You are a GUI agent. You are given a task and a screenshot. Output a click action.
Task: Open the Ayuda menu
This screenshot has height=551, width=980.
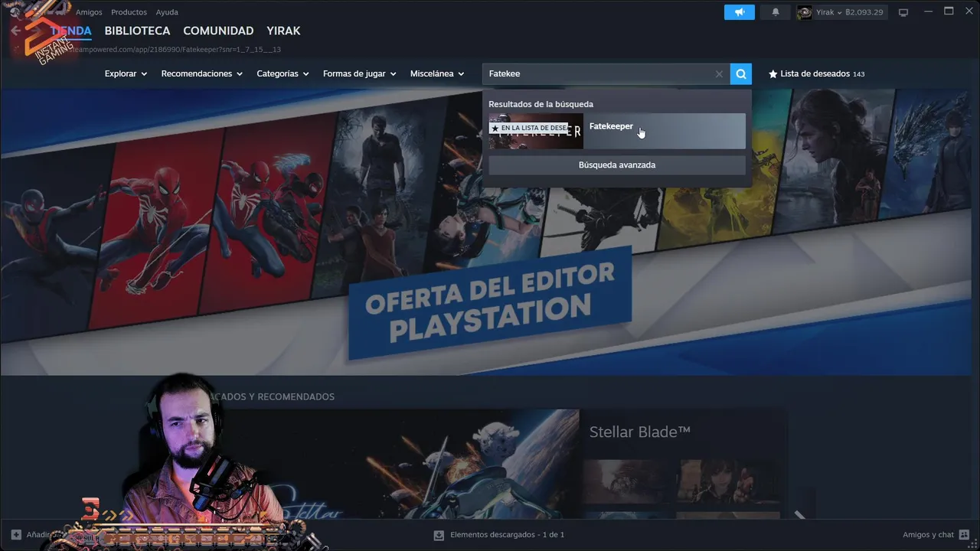pyautogui.click(x=167, y=12)
